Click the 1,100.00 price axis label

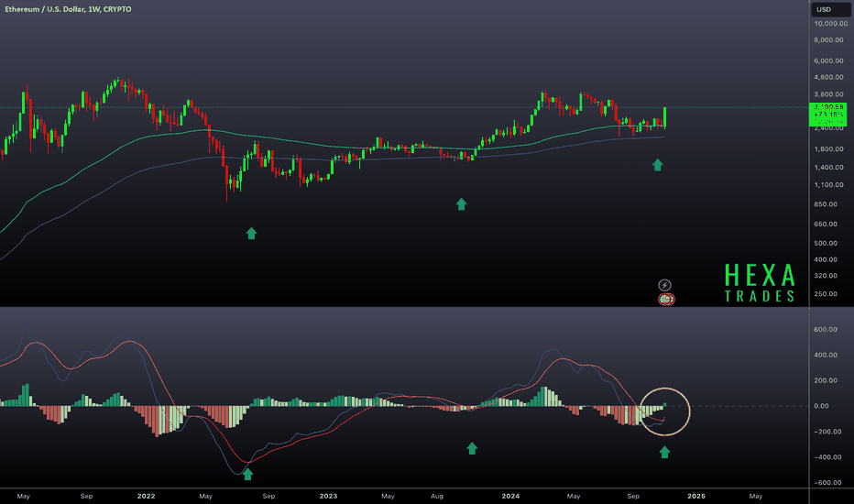tap(828, 185)
